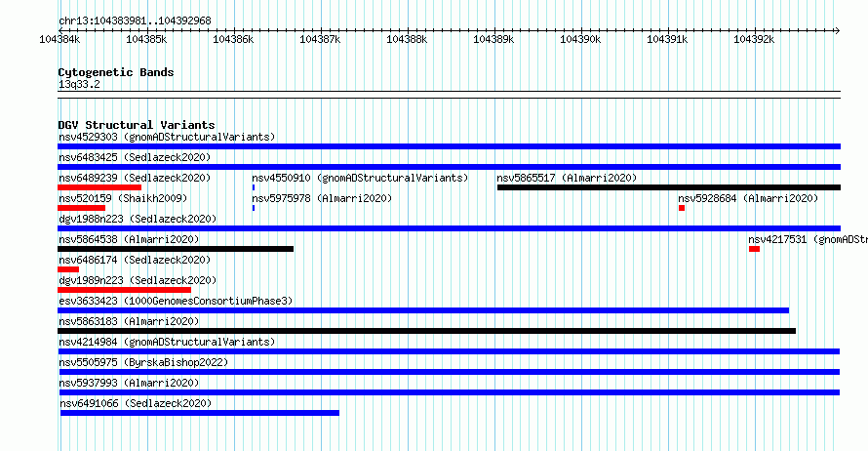Open the nsv5864538 (Almarri2020) label
The image size is (868, 451).
[129, 239]
